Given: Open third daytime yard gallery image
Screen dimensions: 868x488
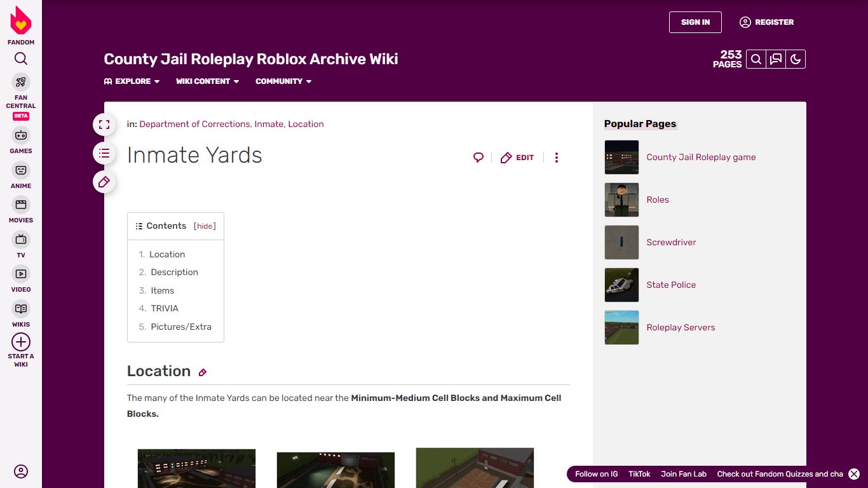Looking at the screenshot, I should click(475, 468).
